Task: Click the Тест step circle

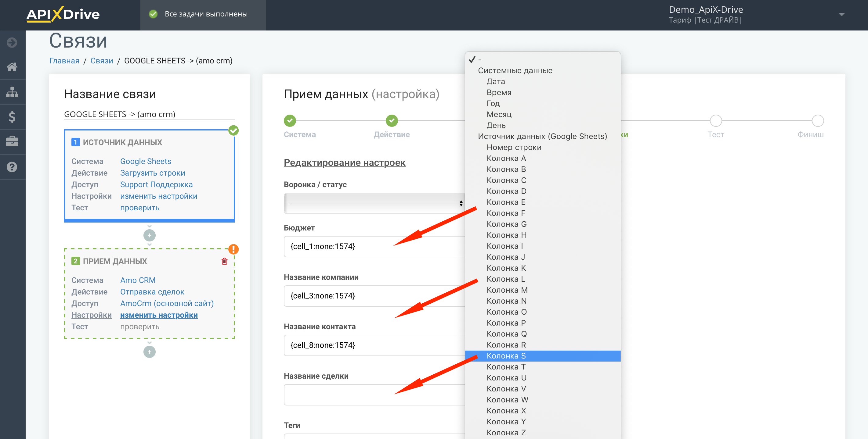Action: (x=716, y=120)
